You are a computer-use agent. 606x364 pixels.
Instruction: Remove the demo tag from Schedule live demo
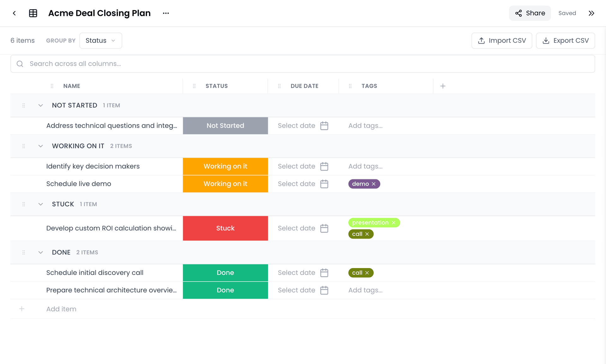coord(374,184)
